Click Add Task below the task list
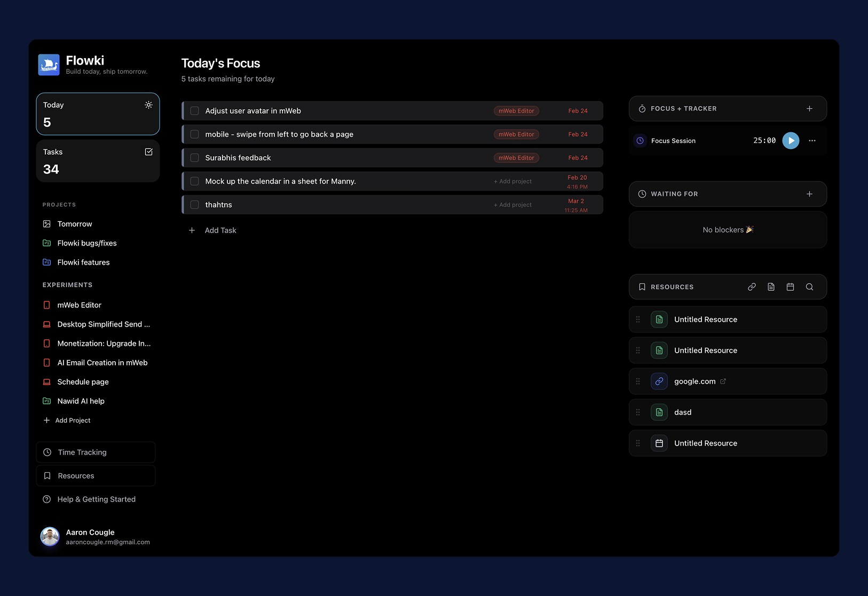The height and width of the screenshot is (596, 868). click(220, 231)
